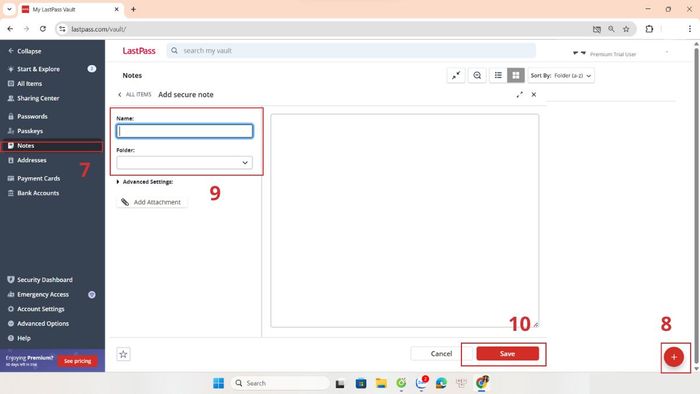Open the Windows Start menu
This screenshot has height=394, width=700.
point(219,383)
